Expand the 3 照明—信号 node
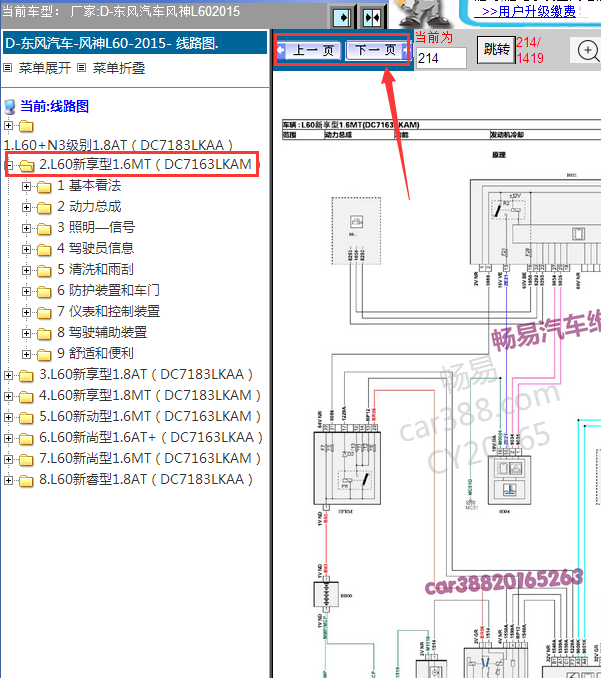Image resolution: width=601 pixels, height=678 pixels. pyautogui.click(x=26, y=228)
